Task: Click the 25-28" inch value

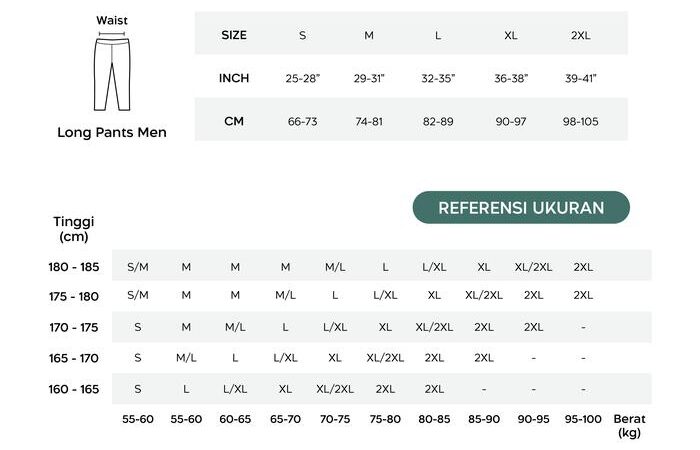Action: coord(303,78)
